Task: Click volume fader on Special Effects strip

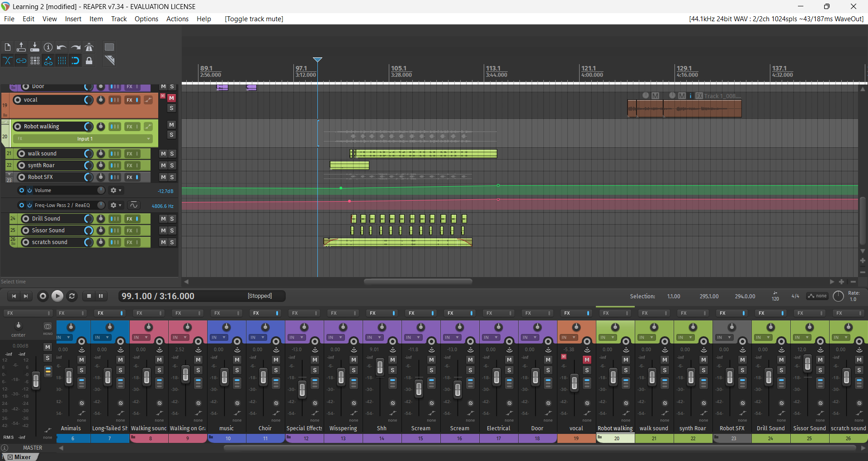Action: pyautogui.click(x=302, y=389)
